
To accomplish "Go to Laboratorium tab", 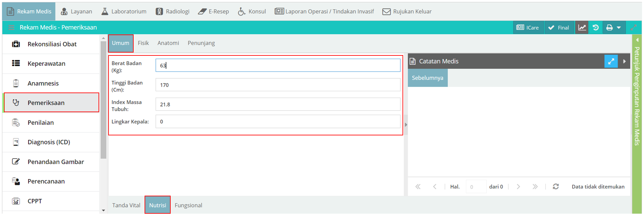I will (x=124, y=11).
